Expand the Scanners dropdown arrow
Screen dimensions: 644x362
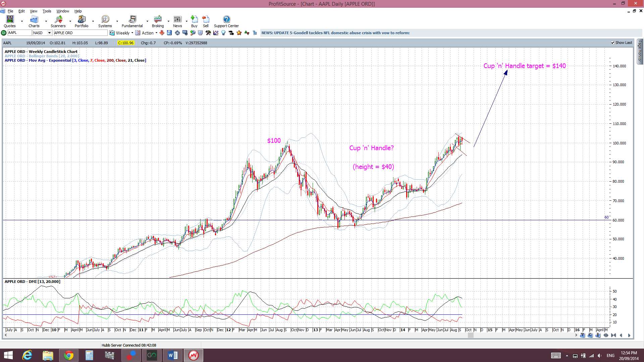point(70,21)
